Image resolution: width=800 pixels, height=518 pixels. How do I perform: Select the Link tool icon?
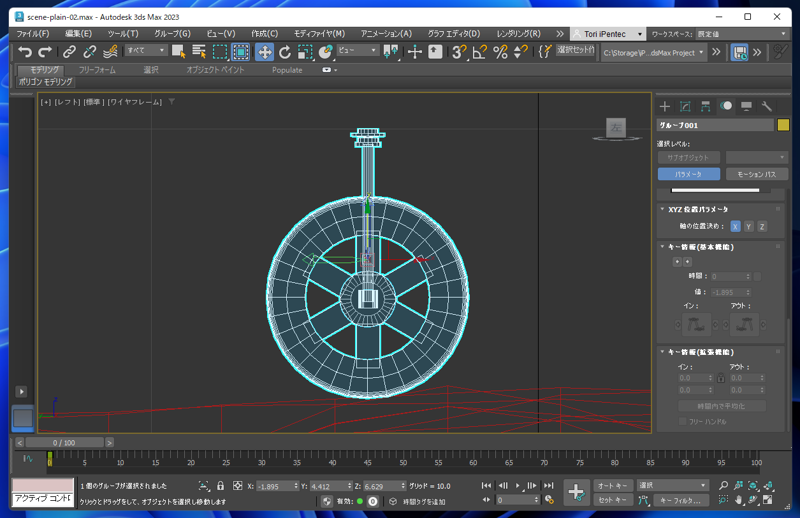click(69, 52)
